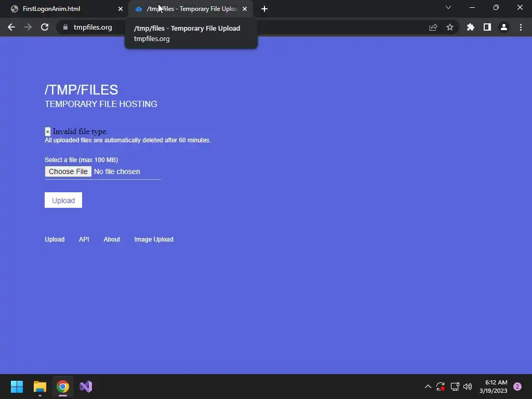Viewport: 532px width, 399px height.
Task: Open network status tray icon
Action: point(455,387)
